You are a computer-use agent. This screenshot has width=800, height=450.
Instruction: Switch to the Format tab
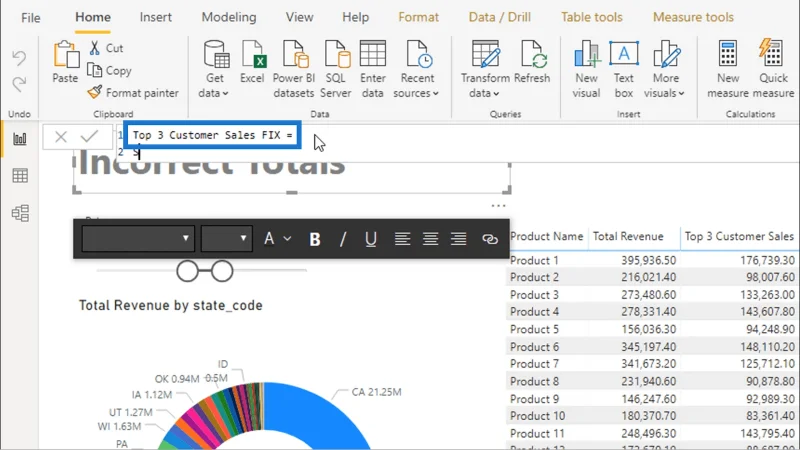[x=418, y=17]
